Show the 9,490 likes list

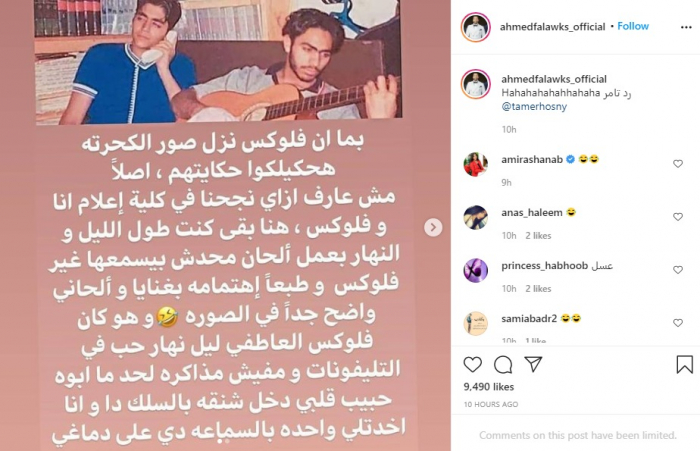tap(488, 387)
